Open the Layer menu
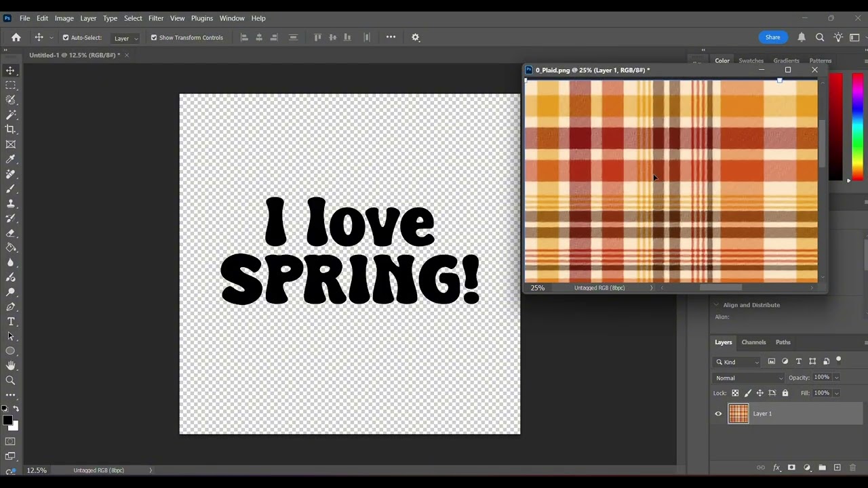 tap(88, 18)
